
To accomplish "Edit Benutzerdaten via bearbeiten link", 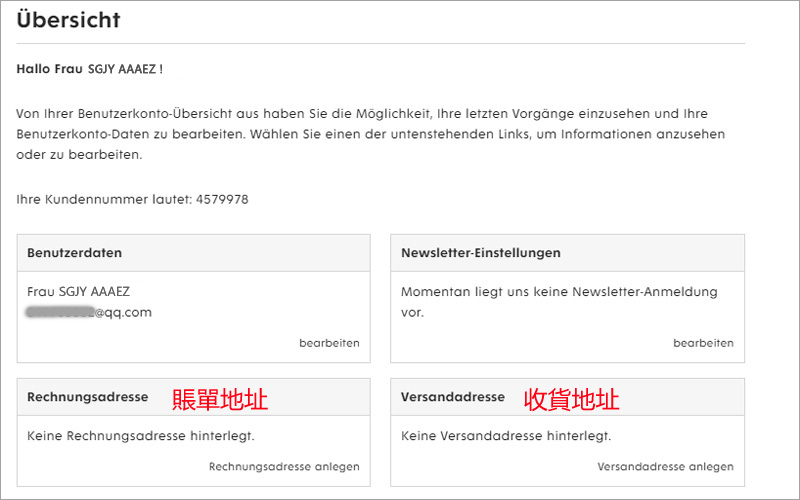I will click(329, 343).
